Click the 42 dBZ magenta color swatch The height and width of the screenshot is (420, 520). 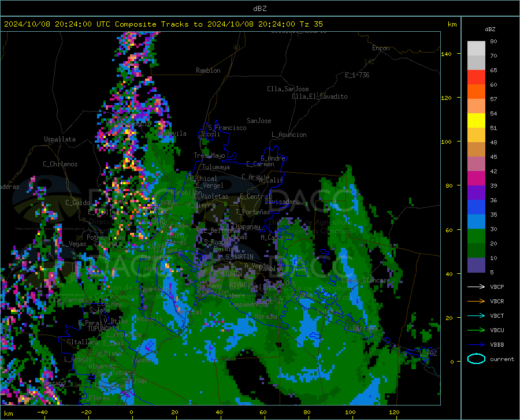[476, 179]
